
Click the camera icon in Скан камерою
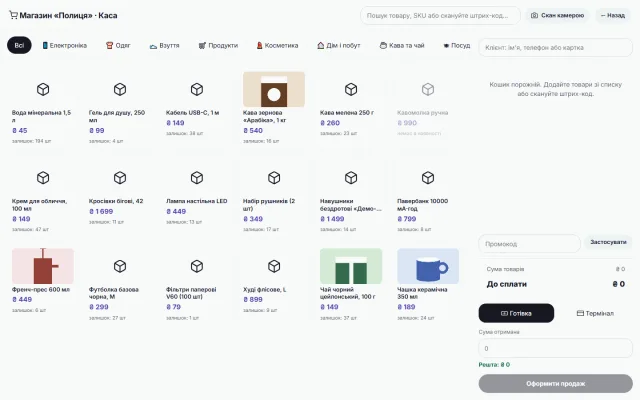tap(534, 16)
